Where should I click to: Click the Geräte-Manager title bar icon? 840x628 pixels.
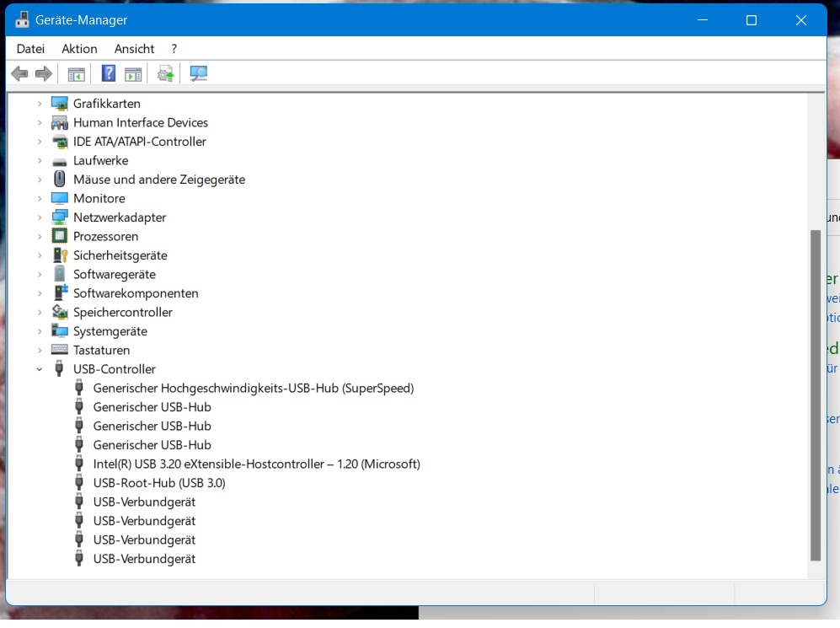(22, 20)
